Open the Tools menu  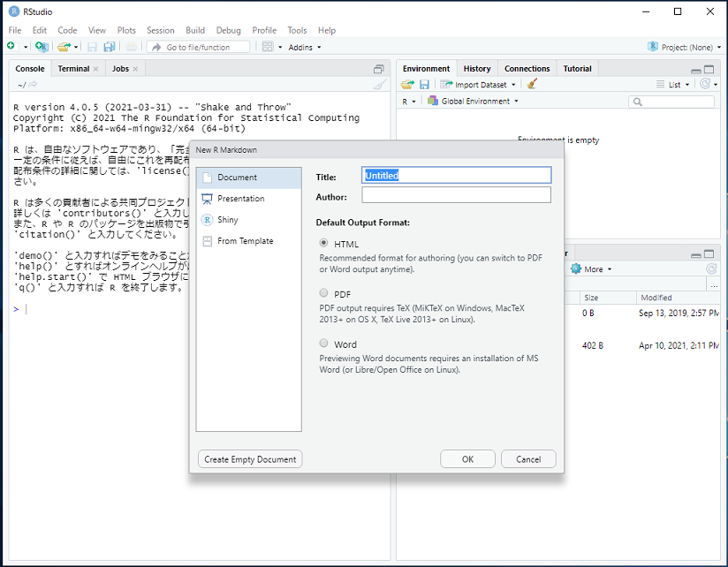pyautogui.click(x=297, y=30)
